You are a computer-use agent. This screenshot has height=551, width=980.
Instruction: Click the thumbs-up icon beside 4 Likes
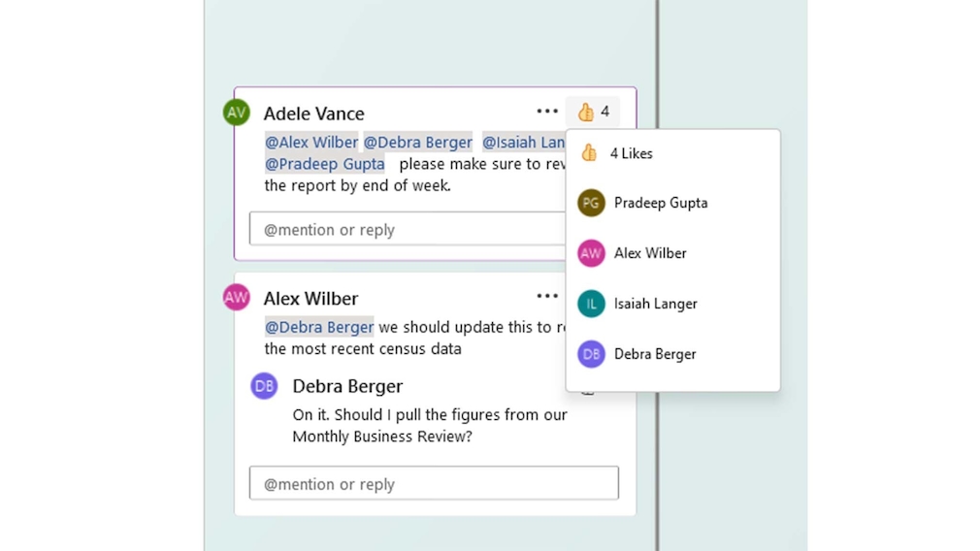click(589, 153)
